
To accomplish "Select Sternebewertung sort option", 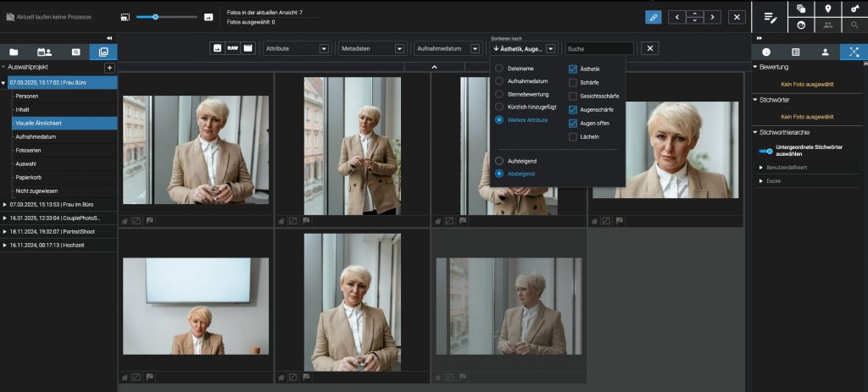I will tap(499, 94).
